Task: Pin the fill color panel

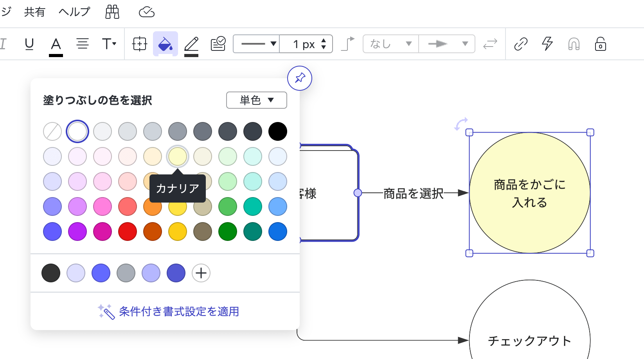Action: (300, 78)
